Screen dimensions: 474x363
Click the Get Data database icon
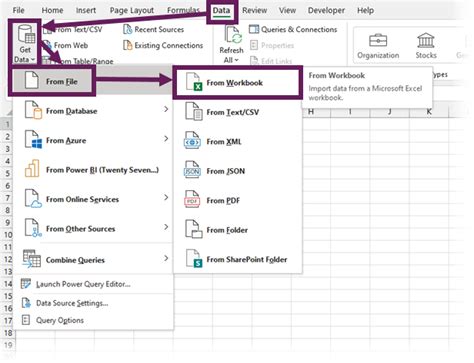click(26, 35)
